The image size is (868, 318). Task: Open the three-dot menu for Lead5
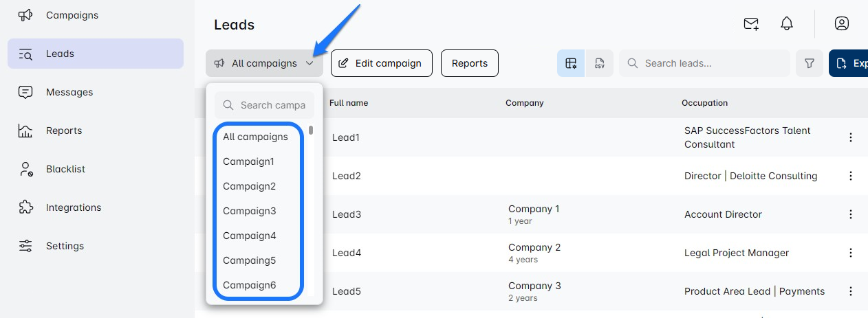pyautogui.click(x=850, y=291)
